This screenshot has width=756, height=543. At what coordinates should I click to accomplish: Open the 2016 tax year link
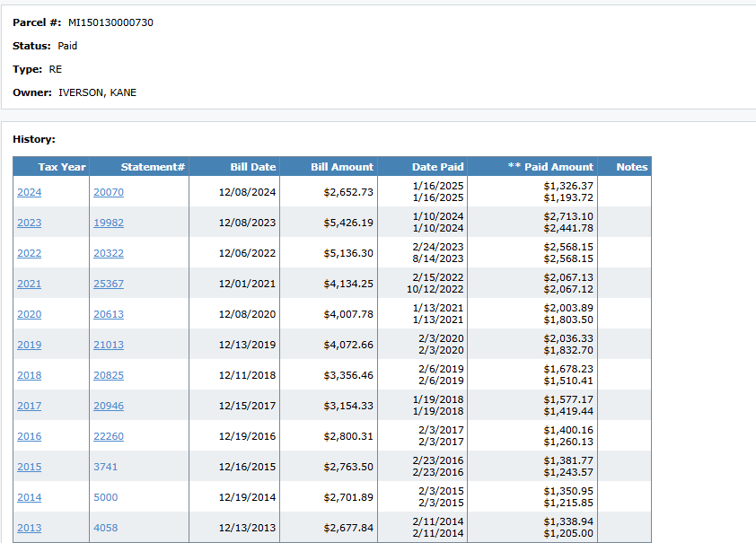coord(29,436)
